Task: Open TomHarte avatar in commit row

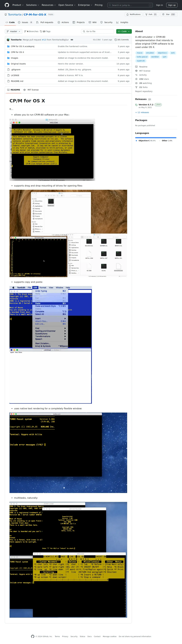Action: [8, 40]
